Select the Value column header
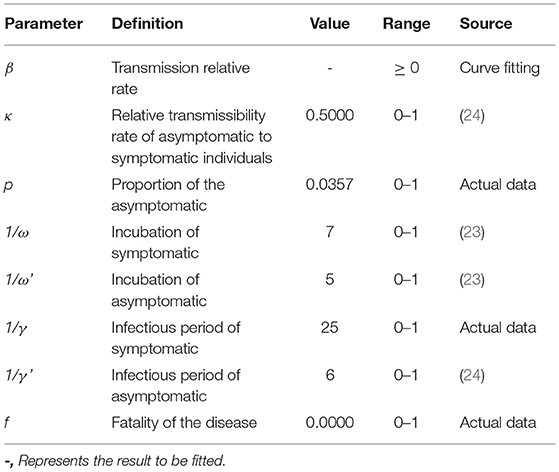The height and width of the screenshot is (472, 559). (x=330, y=24)
